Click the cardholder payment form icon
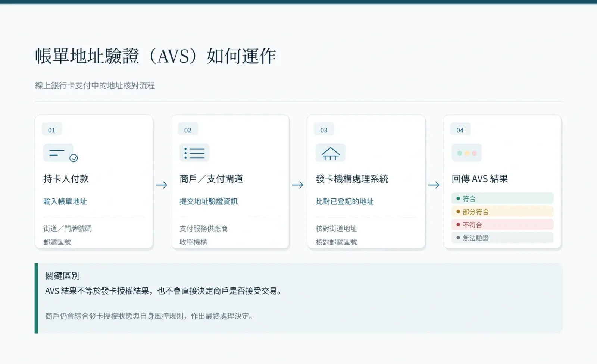Viewport: 597px width, 364px height. 60,153
